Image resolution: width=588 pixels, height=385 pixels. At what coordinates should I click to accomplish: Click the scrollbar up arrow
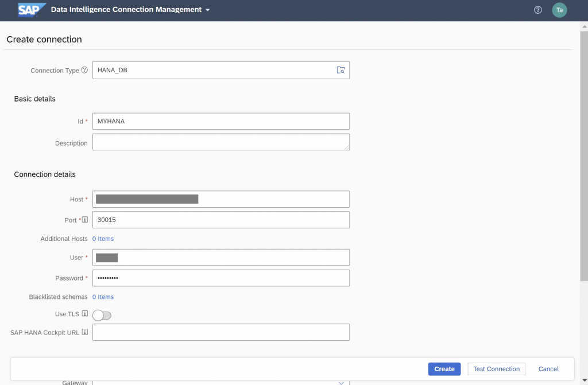(x=584, y=26)
